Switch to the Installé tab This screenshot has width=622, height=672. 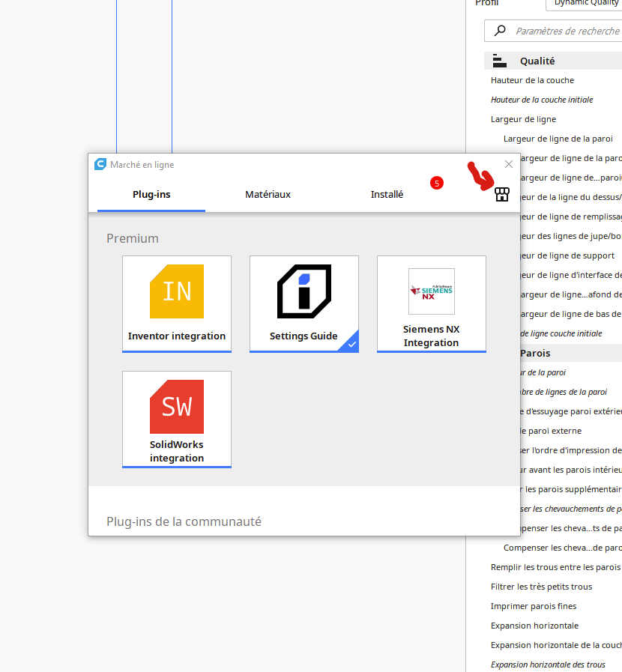pyautogui.click(x=387, y=195)
